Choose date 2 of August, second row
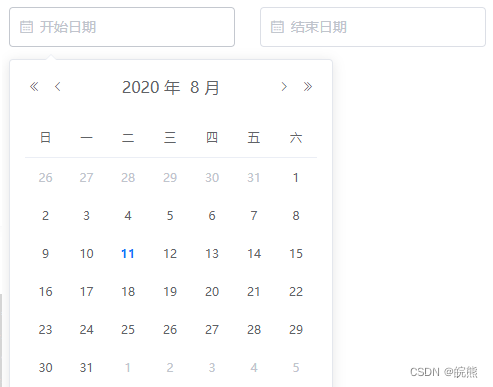 (45, 216)
